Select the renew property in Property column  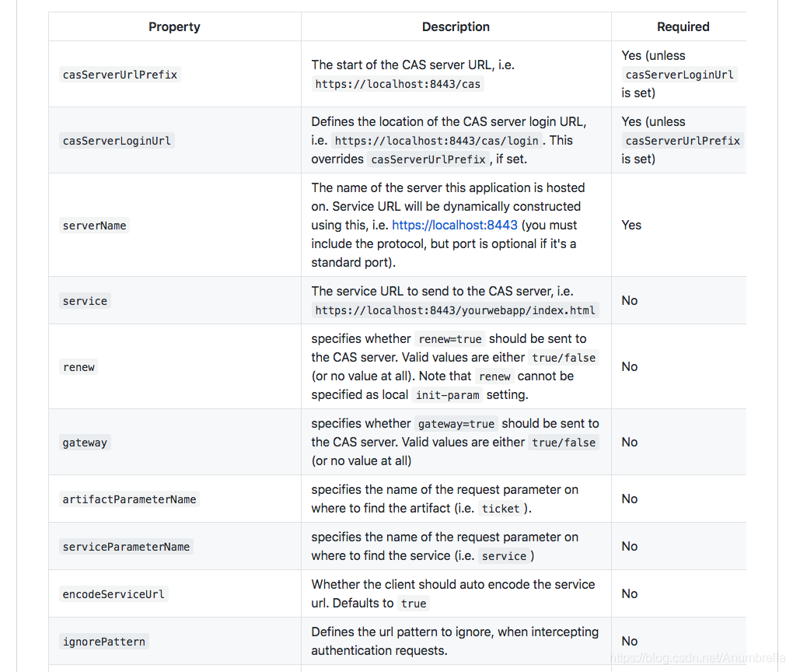click(79, 367)
